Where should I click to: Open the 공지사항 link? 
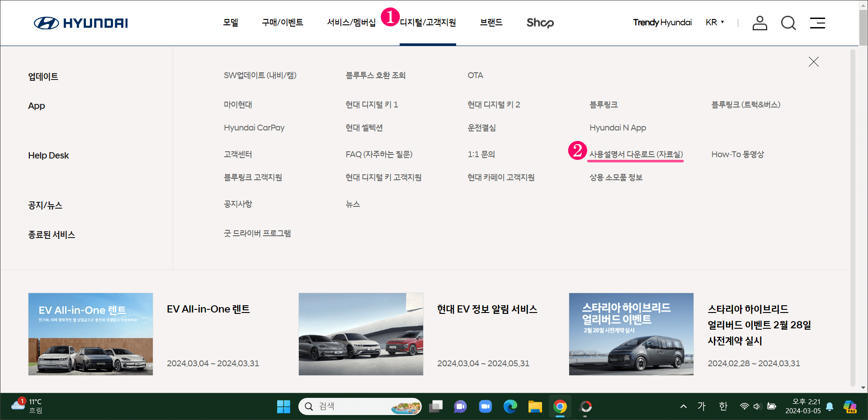(x=238, y=204)
